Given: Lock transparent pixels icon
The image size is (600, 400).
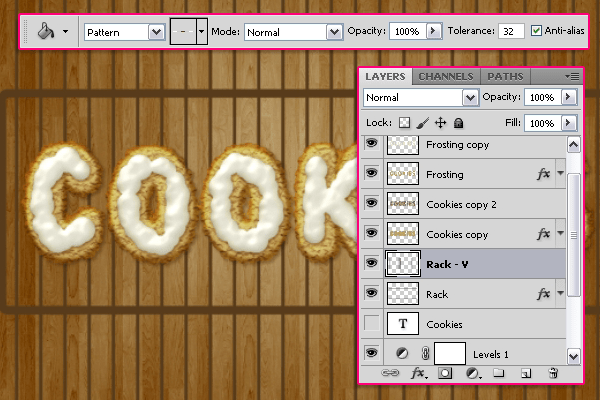Looking at the screenshot, I should click(404, 123).
